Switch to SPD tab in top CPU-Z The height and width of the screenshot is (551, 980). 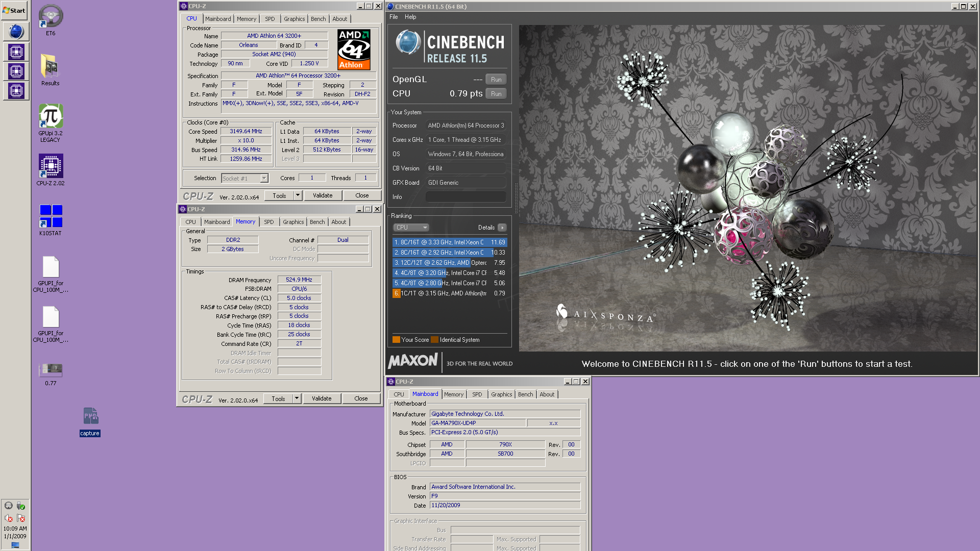click(x=270, y=19)
